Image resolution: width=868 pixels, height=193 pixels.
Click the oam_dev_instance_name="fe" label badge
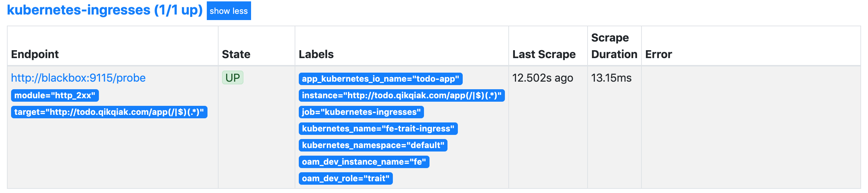(364, 162)
